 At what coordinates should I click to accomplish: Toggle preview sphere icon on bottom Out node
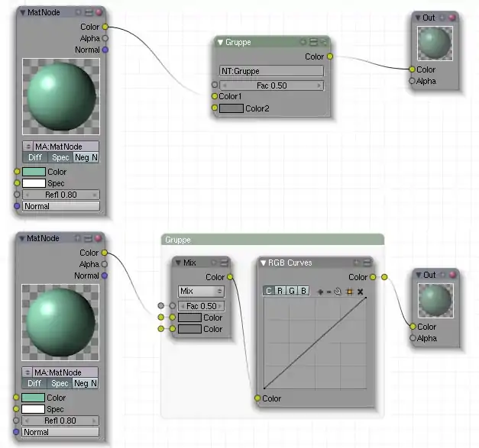point(452,275)
